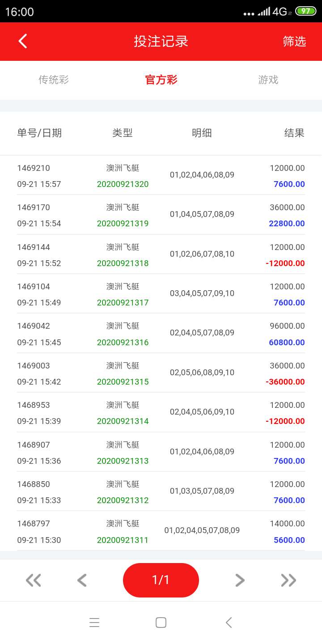Open the 筛选 filter option
The image size is (322, 644).
click(294, 41)
